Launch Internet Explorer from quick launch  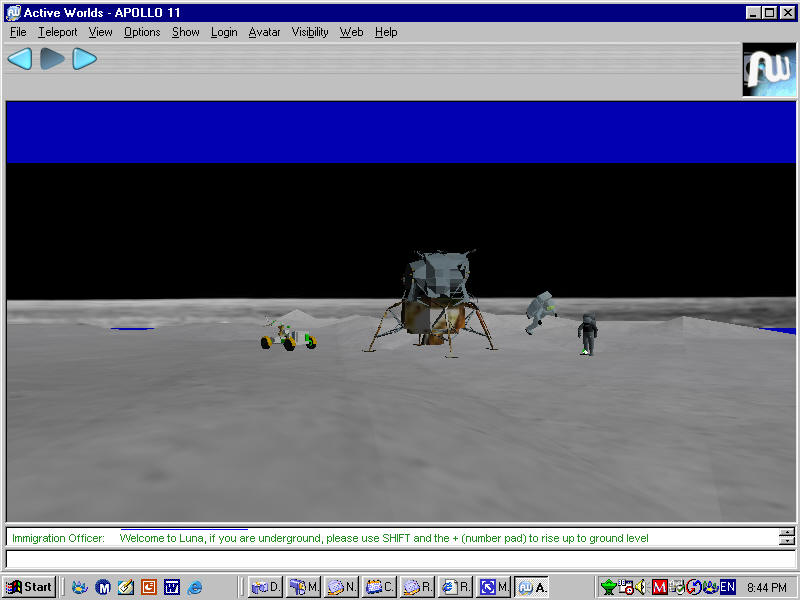coord(194,587)
